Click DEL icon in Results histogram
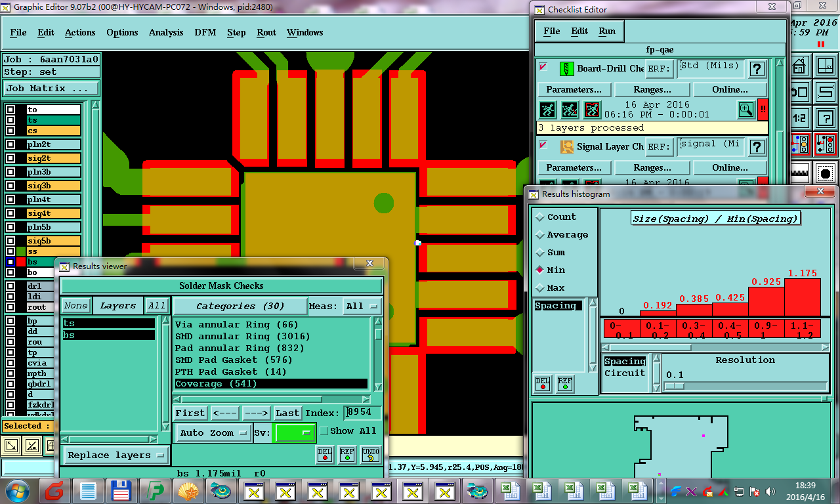 click(543, 384)
